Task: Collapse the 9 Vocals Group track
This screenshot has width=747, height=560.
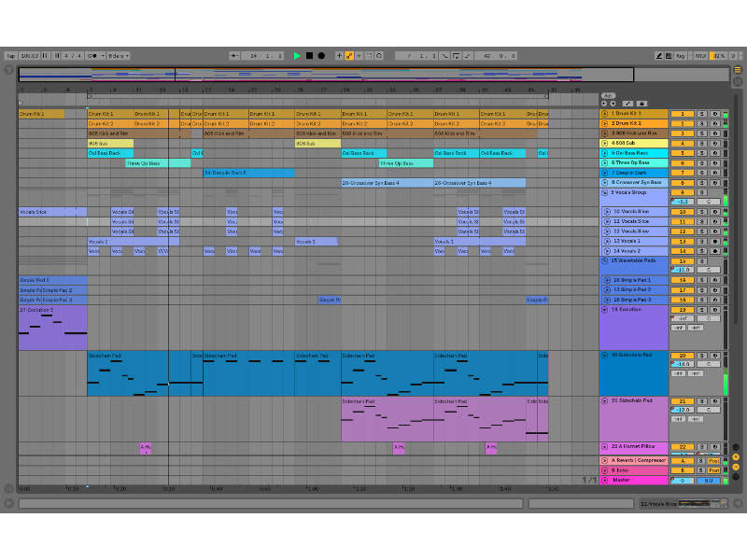Action: [604, 192]
